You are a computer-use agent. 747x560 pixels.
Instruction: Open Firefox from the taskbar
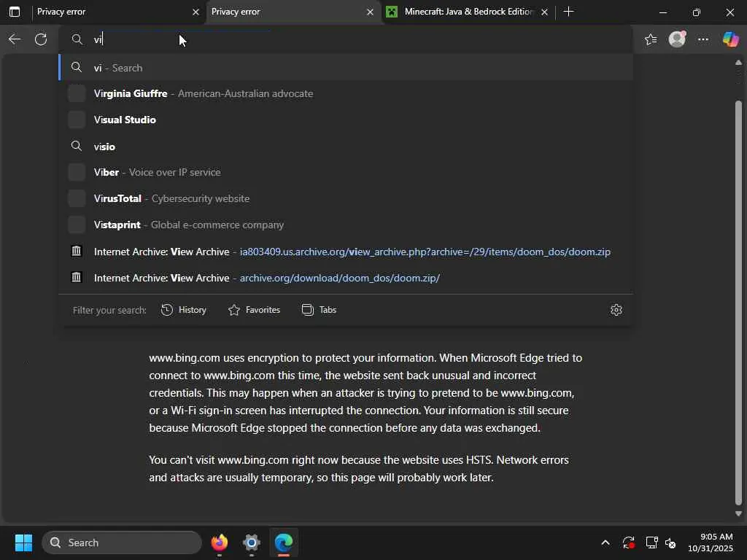pyautogui.click(x=220, y=542)
